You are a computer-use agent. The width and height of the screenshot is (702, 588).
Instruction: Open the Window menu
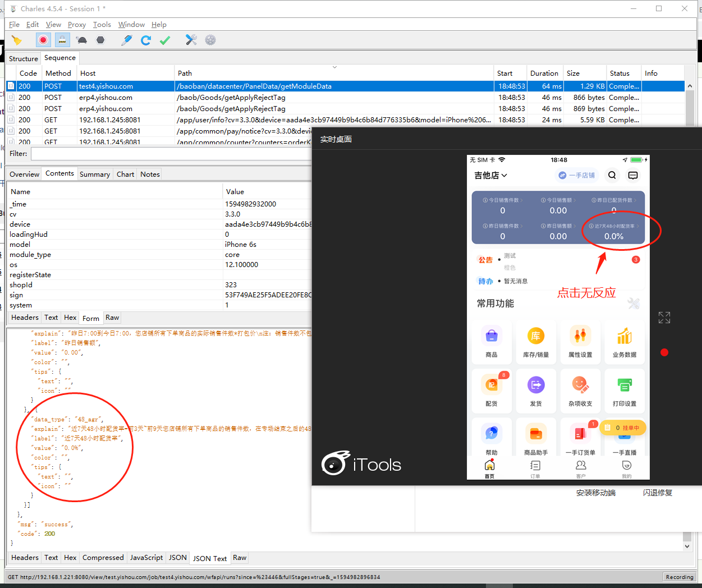[131, 25]
